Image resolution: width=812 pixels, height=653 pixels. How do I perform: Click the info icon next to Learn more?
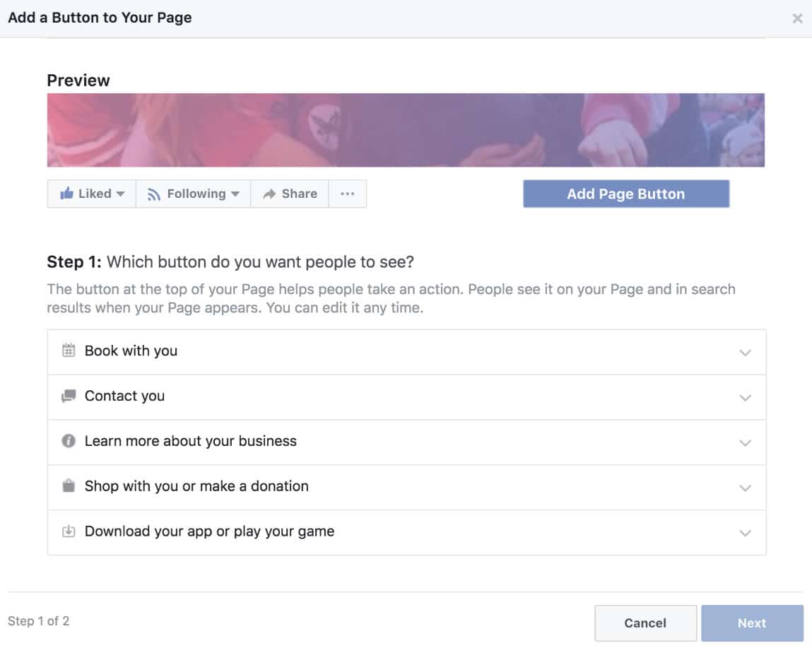click(x=69, y=442)
